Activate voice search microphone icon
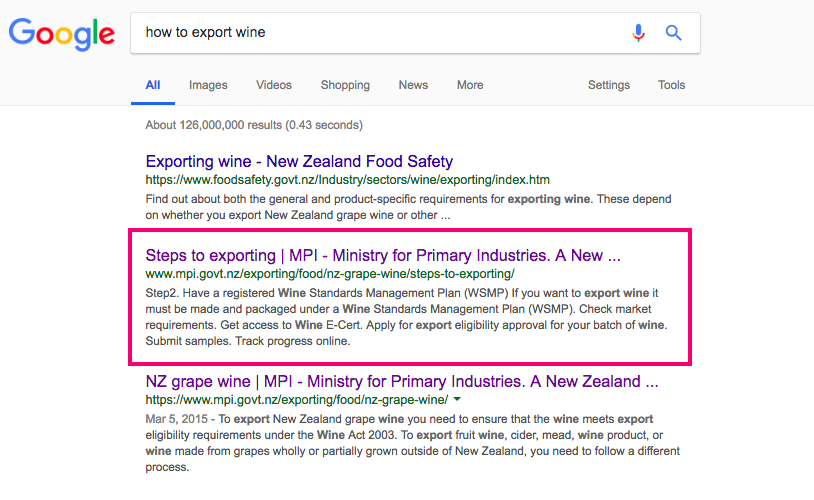 638,33
